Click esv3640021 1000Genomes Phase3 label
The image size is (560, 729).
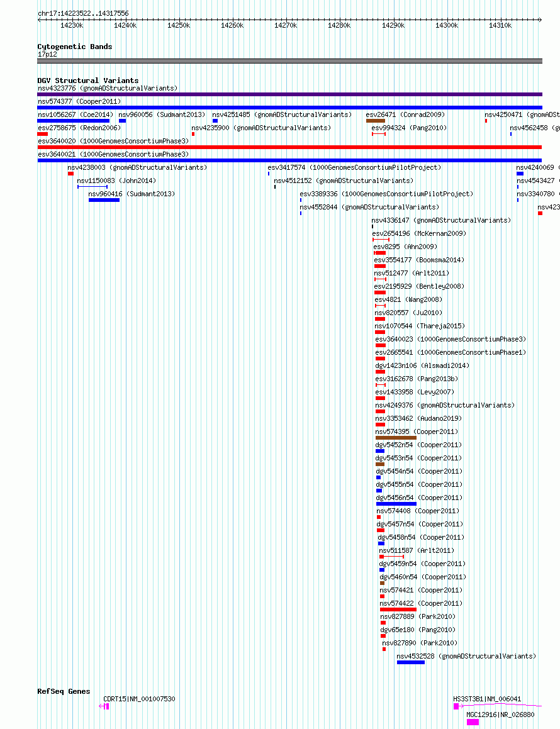[113, 154]
